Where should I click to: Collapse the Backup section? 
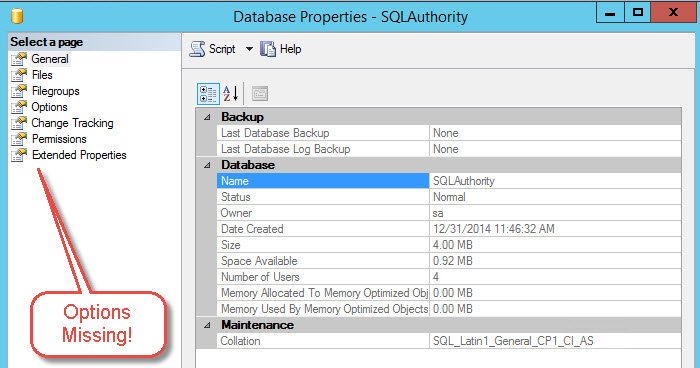[x=207, y=117]
